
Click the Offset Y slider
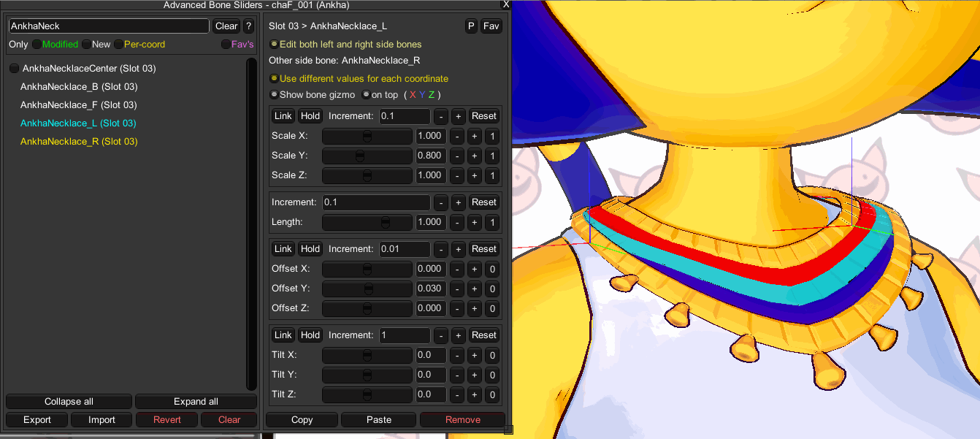[x=367, y=289]
